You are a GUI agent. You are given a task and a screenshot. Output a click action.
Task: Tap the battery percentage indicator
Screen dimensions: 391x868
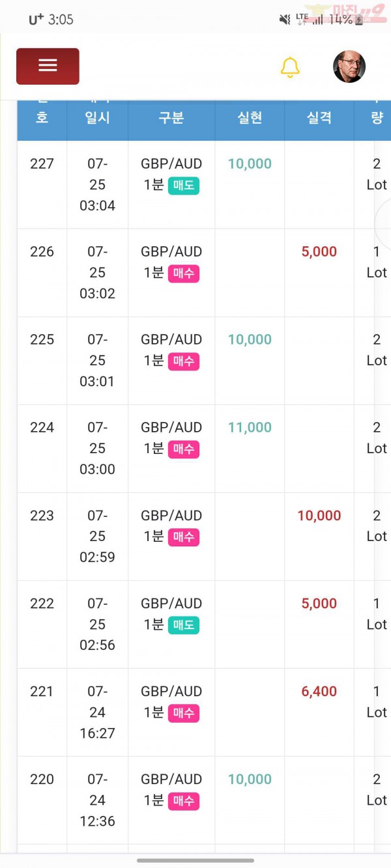[x=340, y=20]
